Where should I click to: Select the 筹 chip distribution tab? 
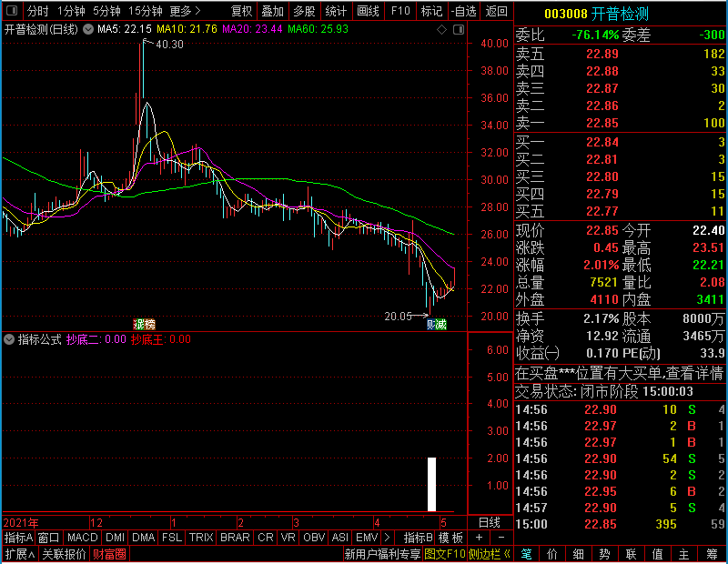pyautogui.click(x=712, y=554)
